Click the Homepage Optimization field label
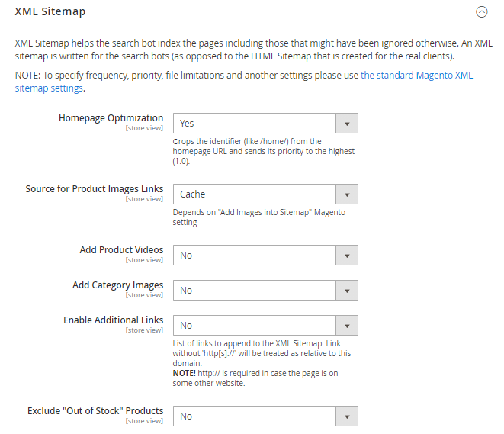This screenshot has width=504, height=434. [x=111, y=118]
